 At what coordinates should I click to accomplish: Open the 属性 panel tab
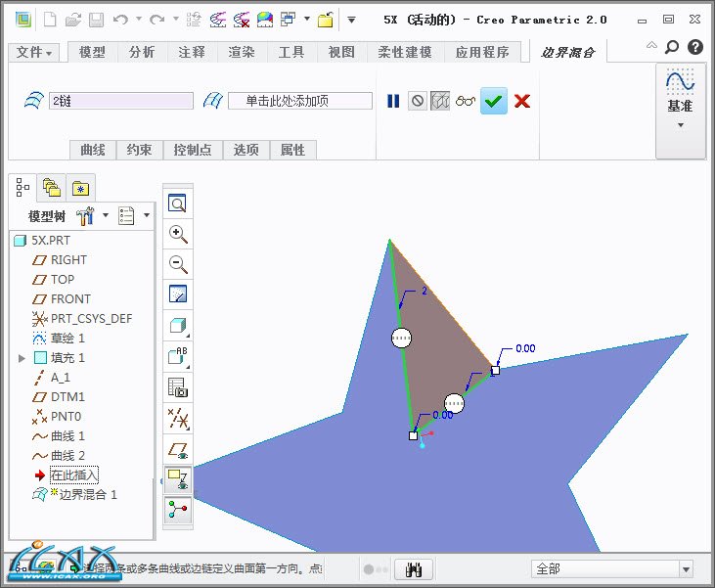[292, 150]
